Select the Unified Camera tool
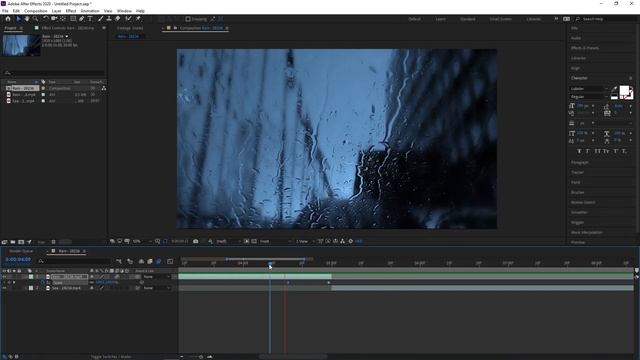 (54, 19)
